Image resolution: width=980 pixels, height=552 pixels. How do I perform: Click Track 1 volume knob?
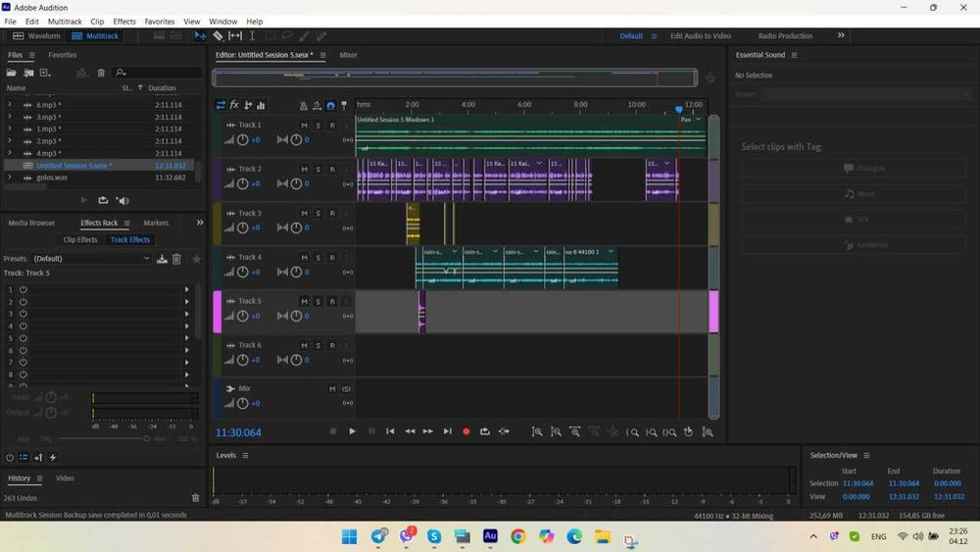pos(242,140)
